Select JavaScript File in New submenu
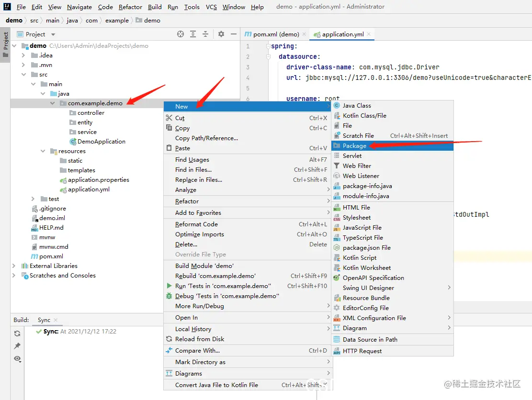Viewport: 532px width, 400px height. [392, 227]
